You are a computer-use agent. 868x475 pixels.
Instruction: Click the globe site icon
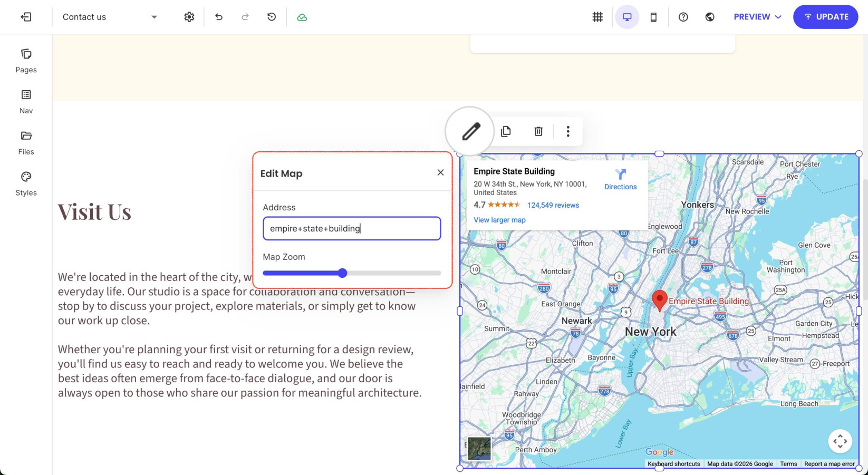pyautogui.click(x=710, y=17)
